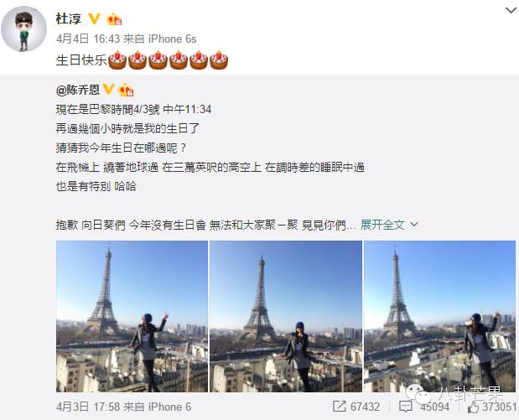Image resolution: width=519 pixels, height=420 pixels.
Task: Open the 4月3日 17:58 timestamp link
Action: (x=88, y=407)
